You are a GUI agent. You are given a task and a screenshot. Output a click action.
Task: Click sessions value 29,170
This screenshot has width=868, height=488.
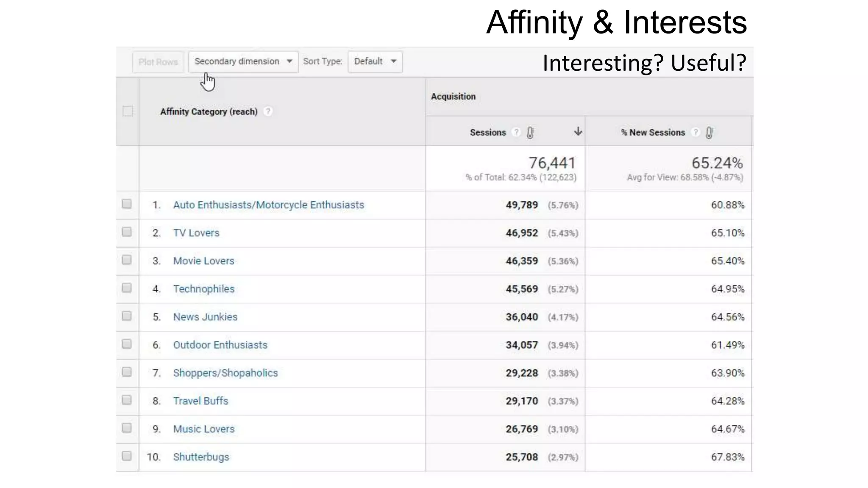(522, 401)
